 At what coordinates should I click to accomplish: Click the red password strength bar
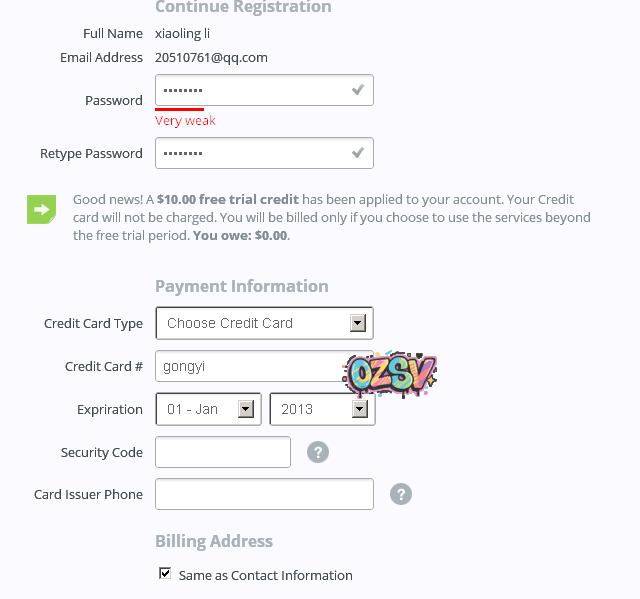click(x=180, y=109)
